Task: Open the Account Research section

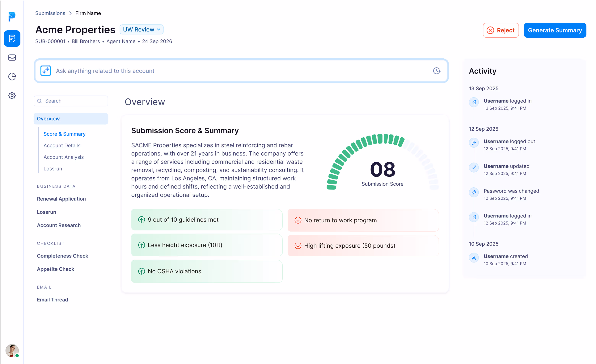Action: click(59, 225)
